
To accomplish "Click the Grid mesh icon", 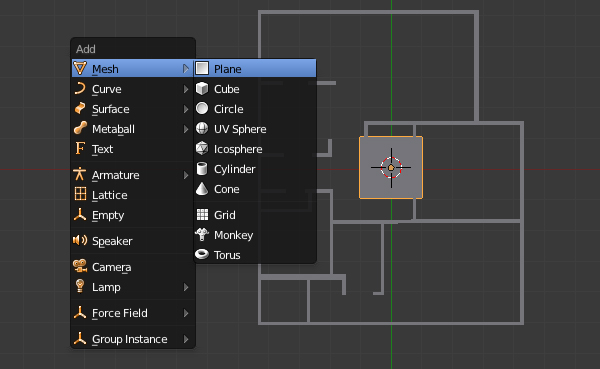I will point(202,215).
